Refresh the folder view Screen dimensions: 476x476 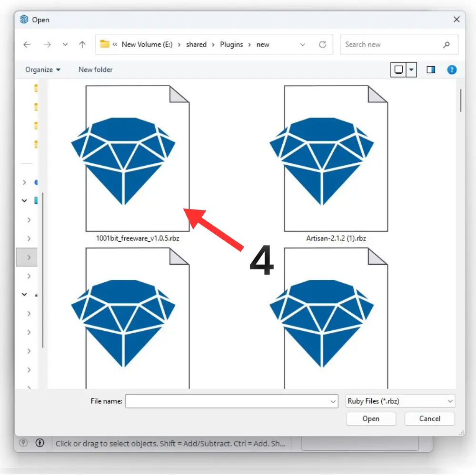322,45
